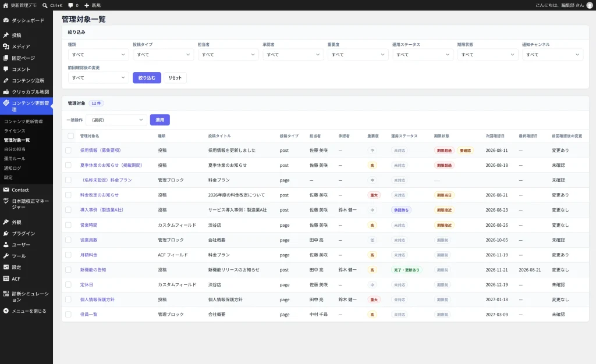
Task: Open the 運用ルール submenu item
Action: [x=15, y=158]
